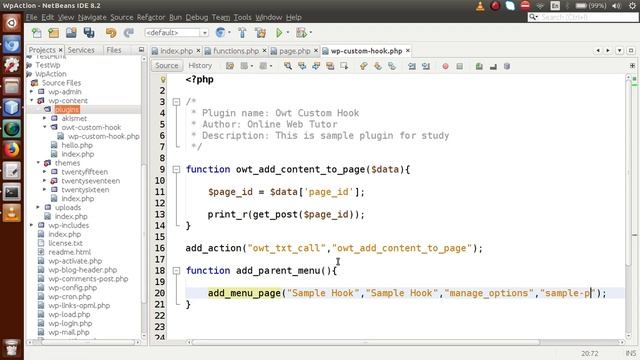Expand the twentyfifteen theme folder
Screen dimensions: 640x360
[x=44, y=172]
